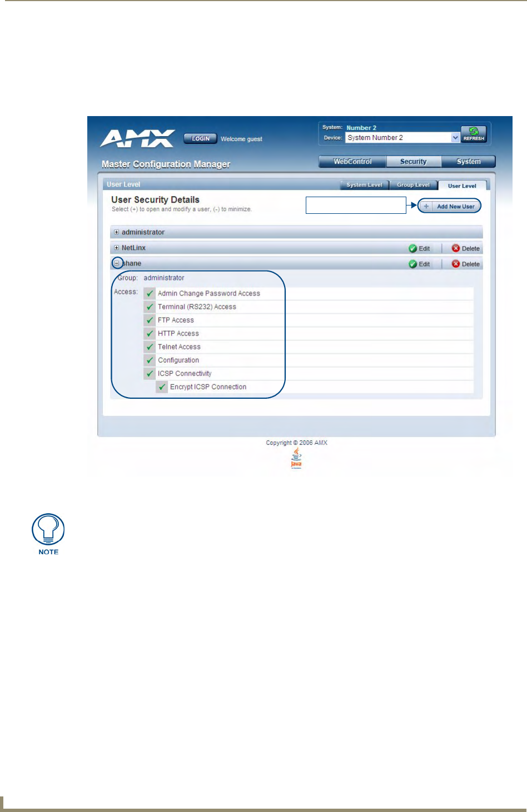The image size is (527, 812).
Task: Click red Delete icon for NetLinx
Action: pyautogui.click(x=456, y=248)
